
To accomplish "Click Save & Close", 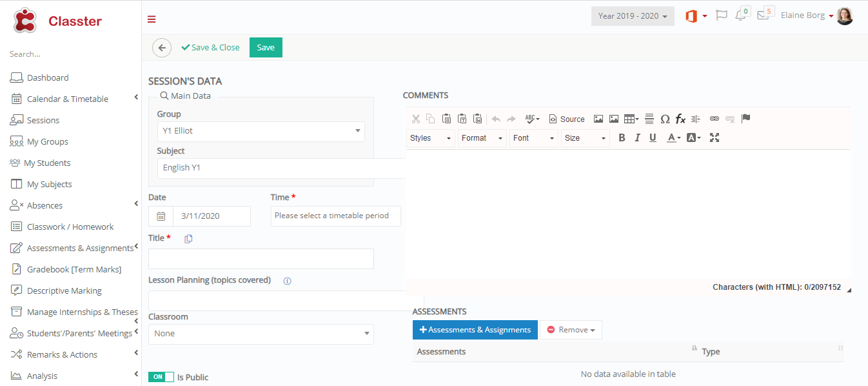I will [x=210, y=47].
